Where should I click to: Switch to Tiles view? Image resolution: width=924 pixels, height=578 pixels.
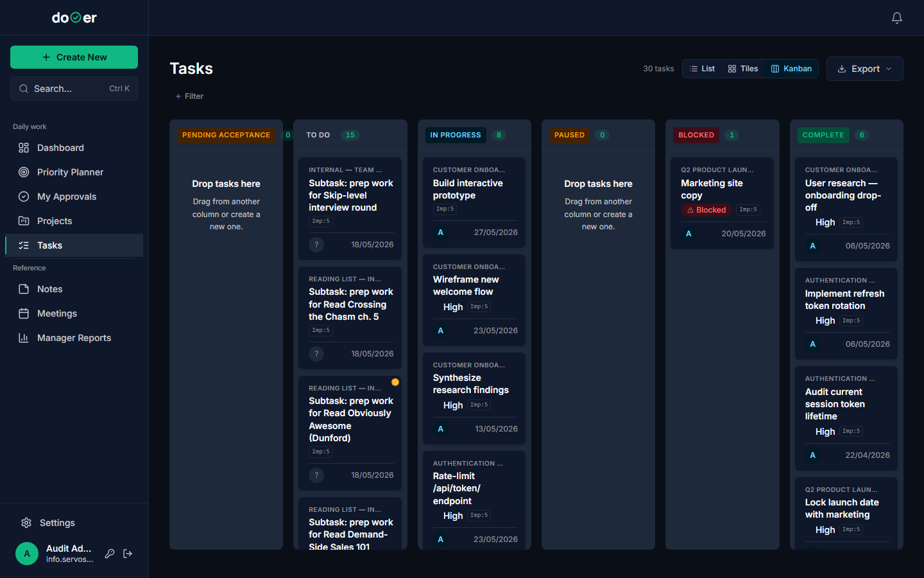743,69
